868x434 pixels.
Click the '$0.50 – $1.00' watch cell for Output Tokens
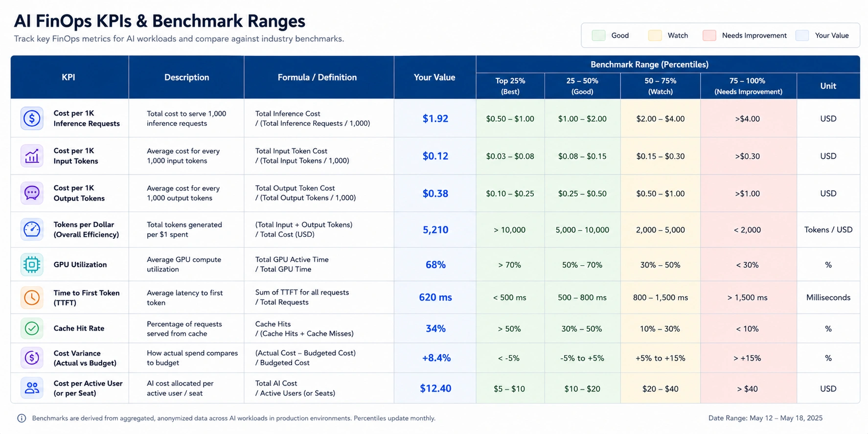[660, 193]
